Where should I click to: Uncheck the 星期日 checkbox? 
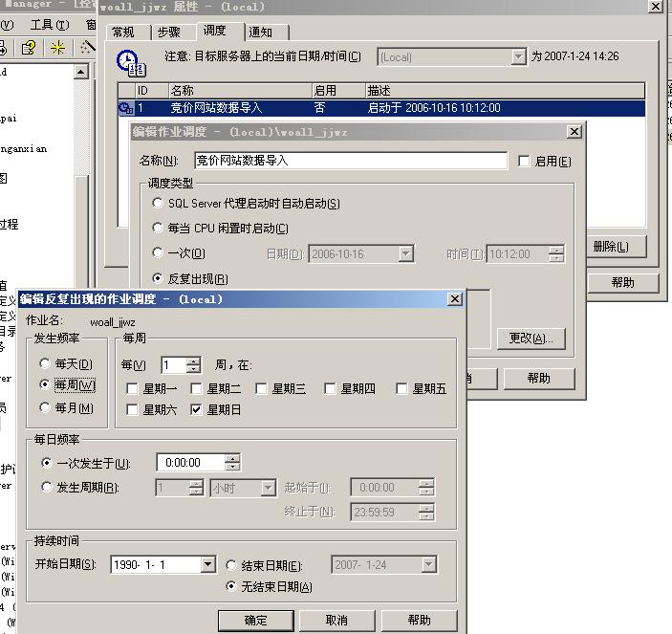196,410
